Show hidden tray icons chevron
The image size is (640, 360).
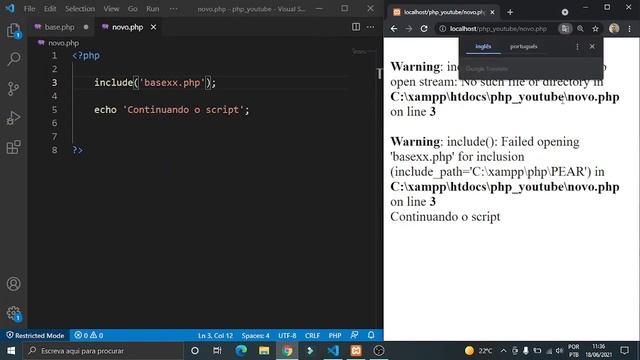click(x=503, y=351)
